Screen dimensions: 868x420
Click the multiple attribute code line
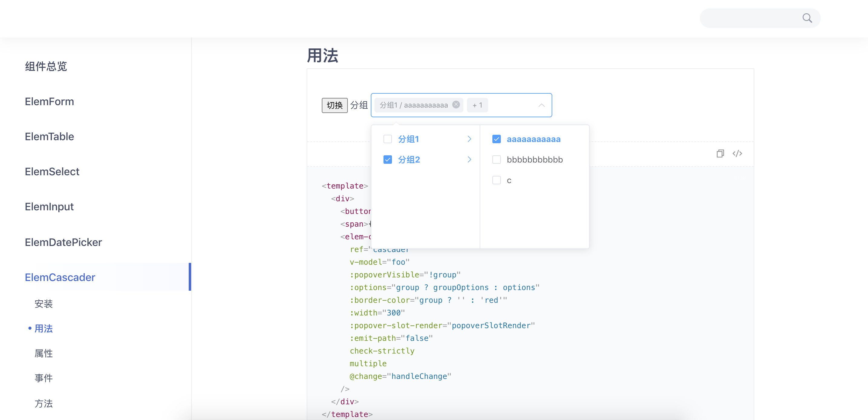[x=368, y=363]
